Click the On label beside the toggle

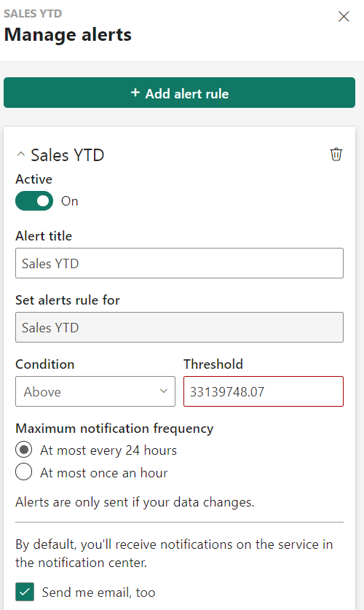click(70, 201)
